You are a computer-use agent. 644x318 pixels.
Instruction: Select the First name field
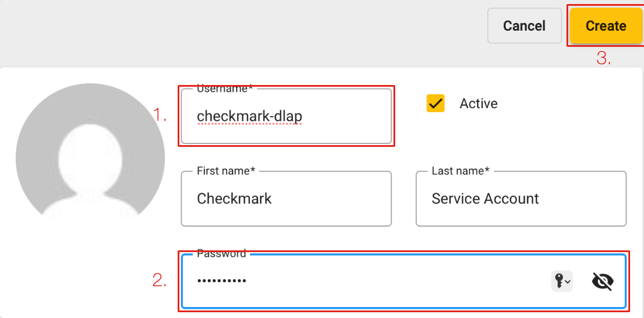[286, 198]
